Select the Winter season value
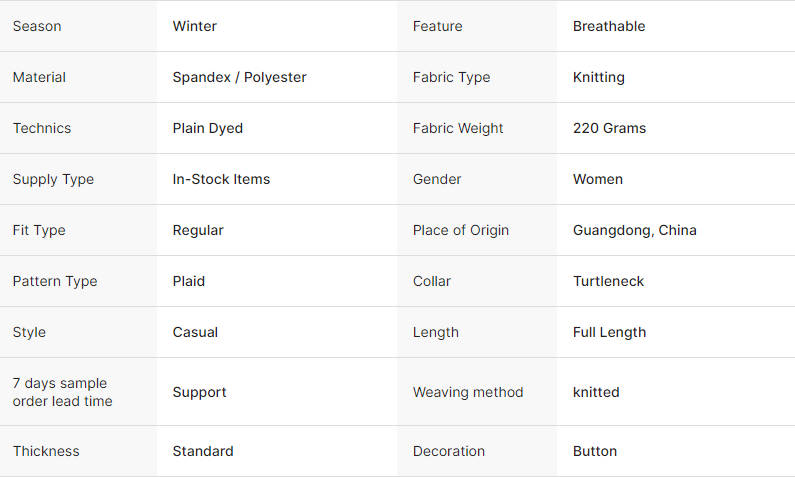 [195, 26]
